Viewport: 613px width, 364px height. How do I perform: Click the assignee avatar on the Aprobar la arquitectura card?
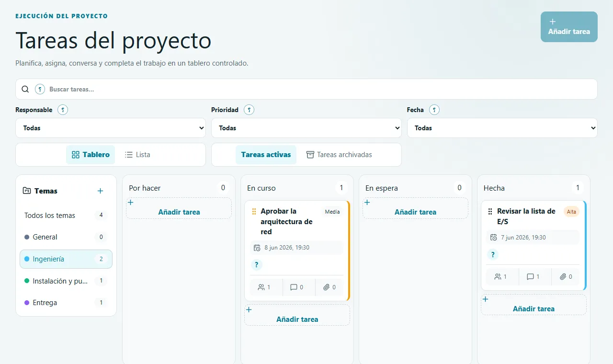257,265
